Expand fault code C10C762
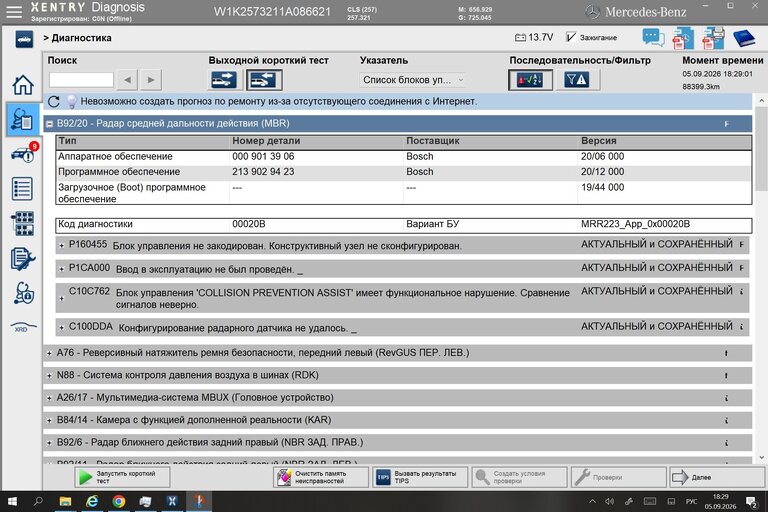This screenshot has height=512, width=768. point(61,298)
